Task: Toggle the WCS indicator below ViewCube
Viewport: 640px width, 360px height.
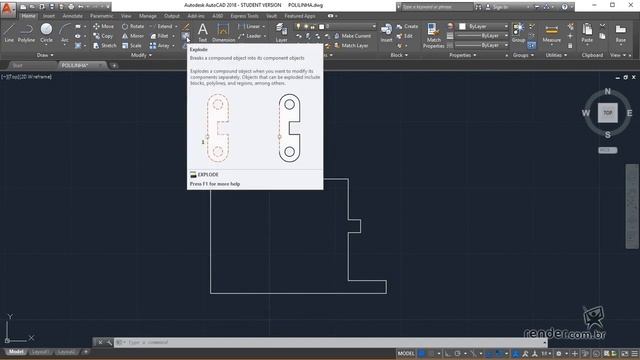Action: (607, 150)
